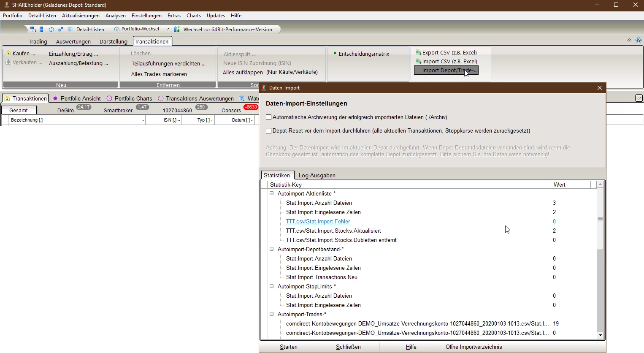
Task: Collapse the Autoimport-Aktienliste tree node
Action: tap(272, 194)
